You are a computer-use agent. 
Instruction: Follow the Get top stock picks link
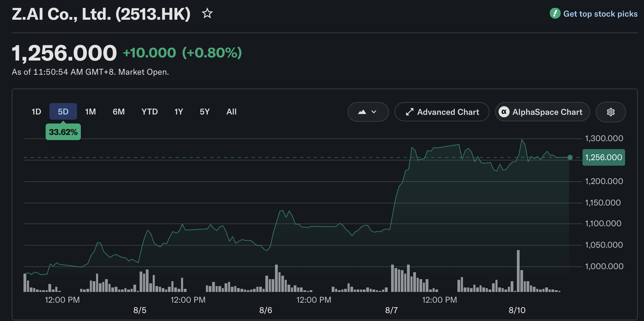tap(600, 14)
